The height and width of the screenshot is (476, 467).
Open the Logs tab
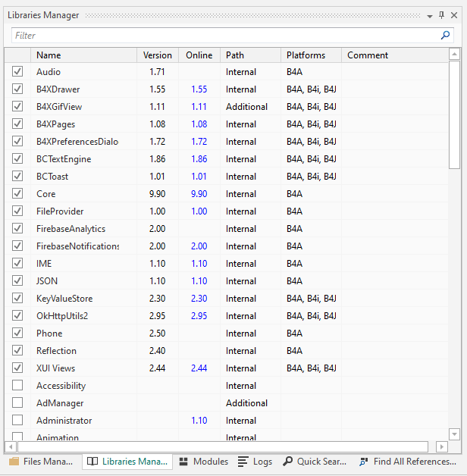click(x=255, y=462)
